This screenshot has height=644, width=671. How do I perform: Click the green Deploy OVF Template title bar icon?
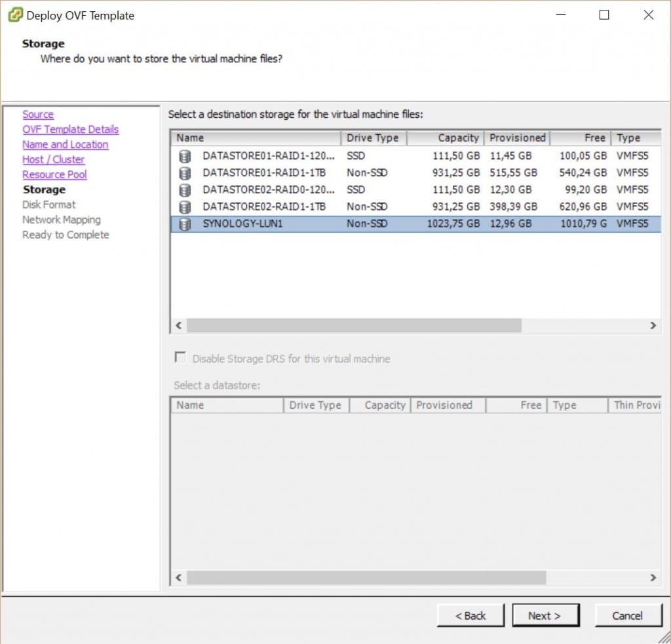[14, 14]
